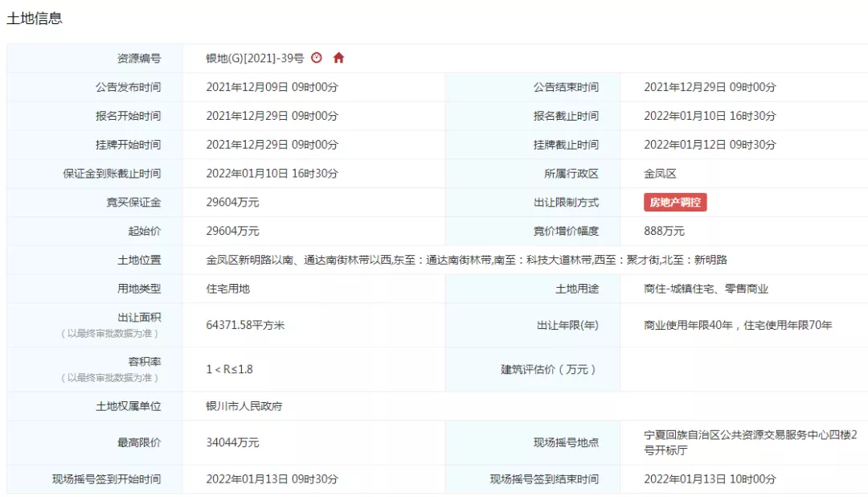Click the red 房地产调控 tag
This screenshot has width=868, height=497.
click(674, 203)
